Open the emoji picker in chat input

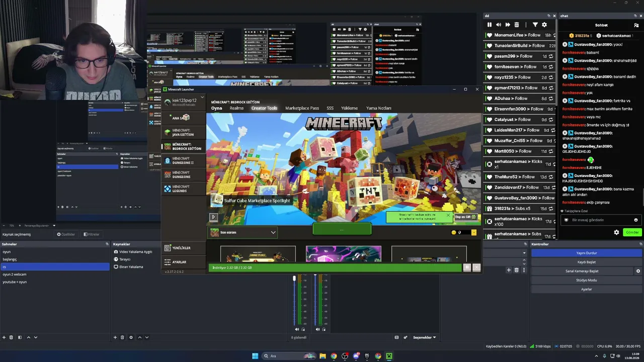pyautogui.click(x=636, y=220)
